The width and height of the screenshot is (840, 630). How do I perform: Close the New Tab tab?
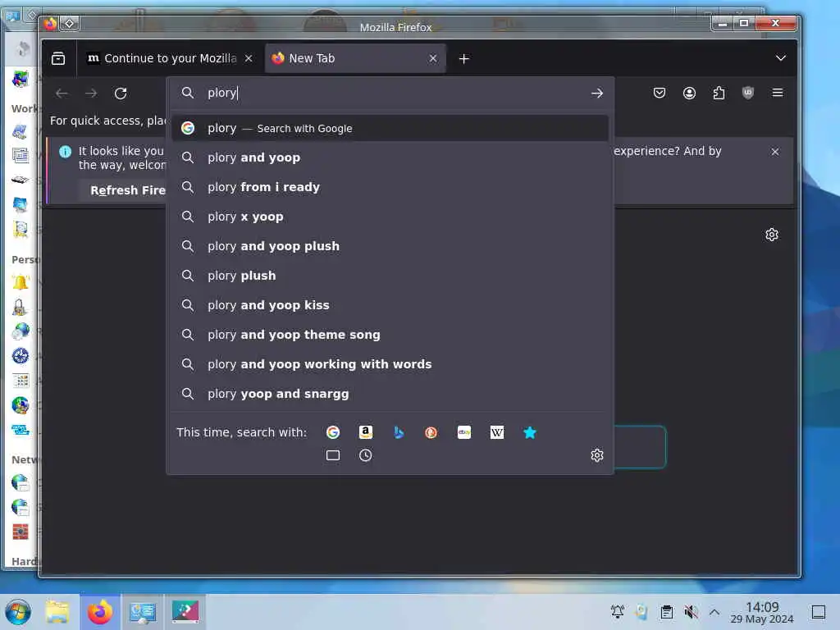tap(433, 58)
